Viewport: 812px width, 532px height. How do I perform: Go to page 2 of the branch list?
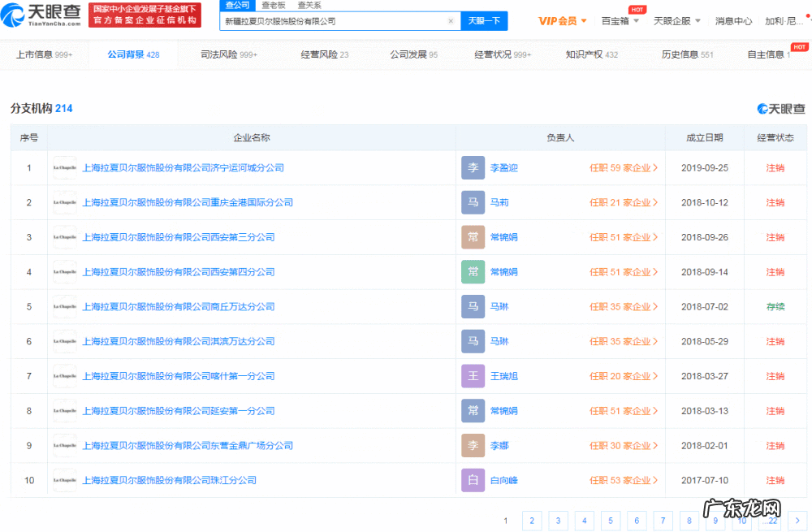532,521
